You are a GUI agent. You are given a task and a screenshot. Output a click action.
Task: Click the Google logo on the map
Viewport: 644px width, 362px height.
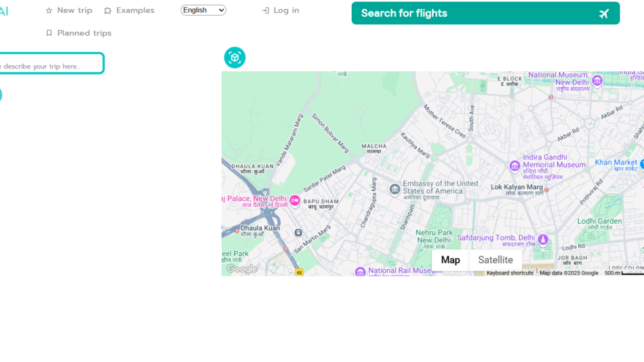coord(242,269)
